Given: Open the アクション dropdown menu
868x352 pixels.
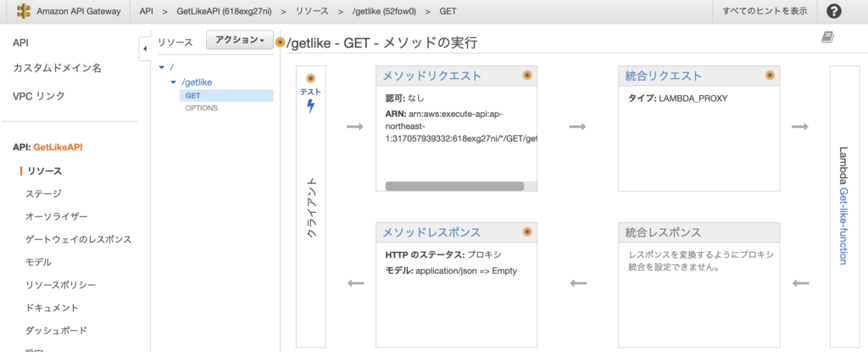Looking at the screenshot, I should 240,40.
